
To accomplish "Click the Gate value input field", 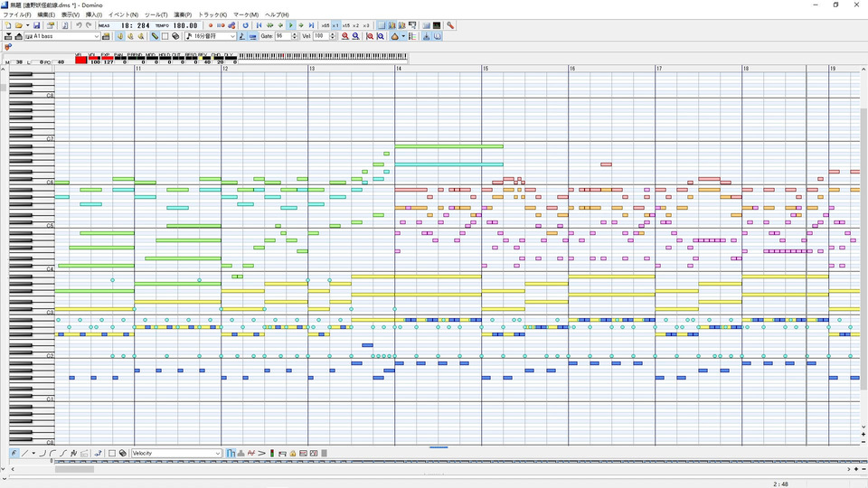I will tap(283, 36).
